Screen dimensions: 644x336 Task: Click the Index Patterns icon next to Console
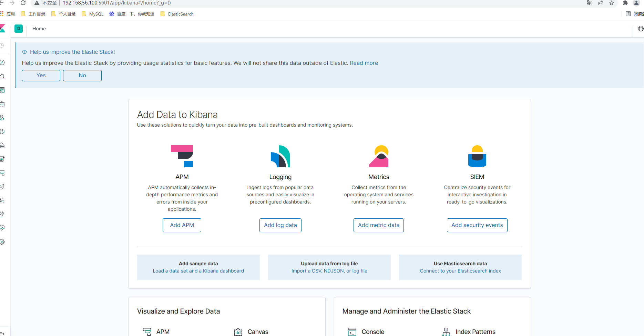446,332
